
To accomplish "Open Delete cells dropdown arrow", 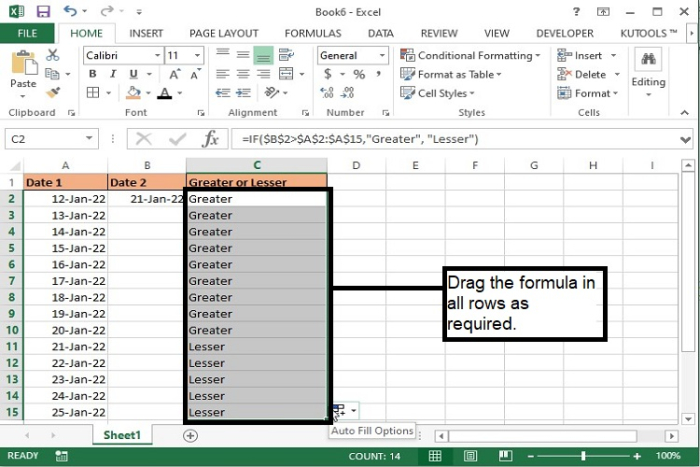I will pyautogui.click(x=617, y=74).
